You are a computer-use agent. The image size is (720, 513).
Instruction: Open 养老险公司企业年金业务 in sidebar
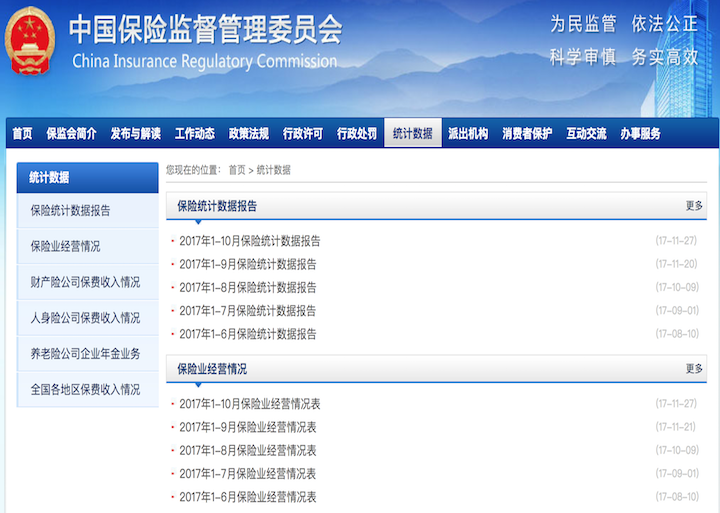point(88,354)
